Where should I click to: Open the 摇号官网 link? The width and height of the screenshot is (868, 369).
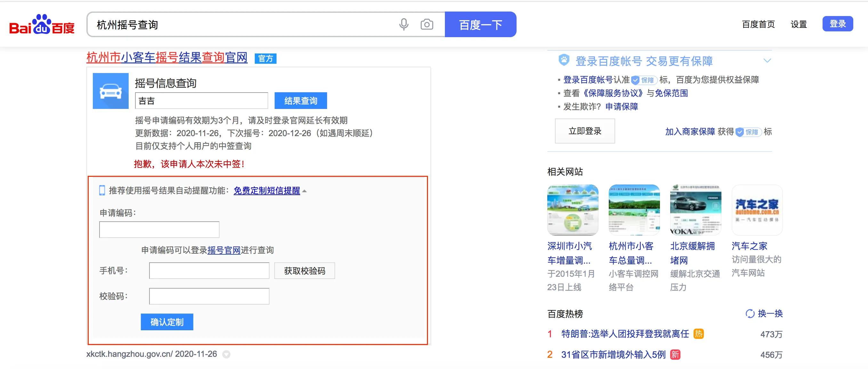click(224, 250)
